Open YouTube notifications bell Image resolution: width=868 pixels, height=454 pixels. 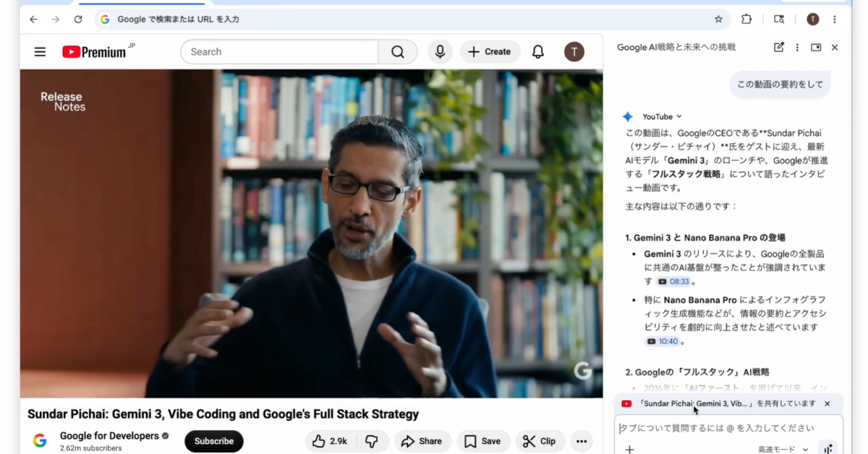point(537,52)
